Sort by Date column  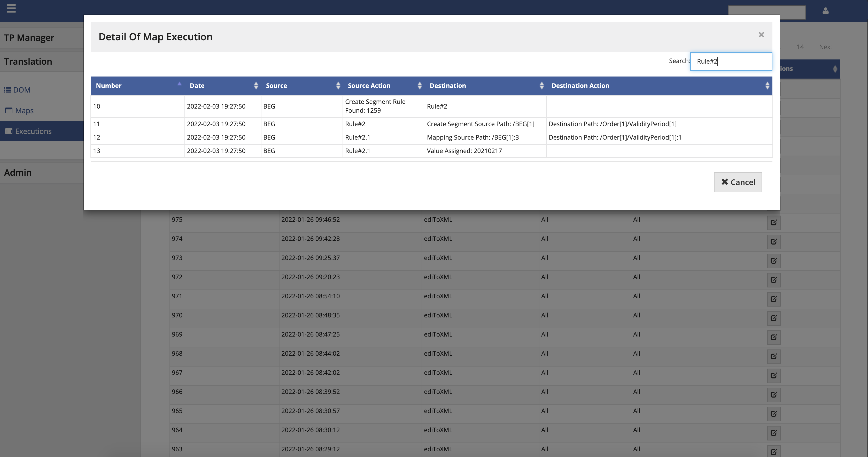click(223, 86)
